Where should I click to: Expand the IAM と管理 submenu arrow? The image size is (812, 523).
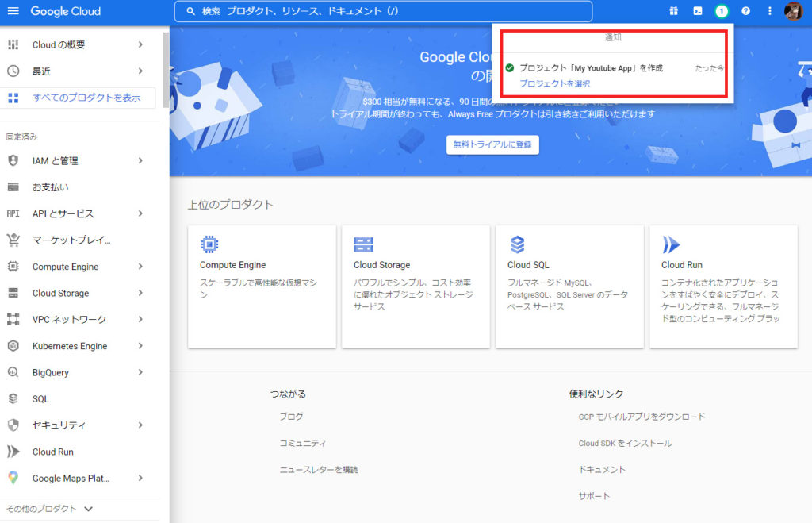tap(140, 160)
